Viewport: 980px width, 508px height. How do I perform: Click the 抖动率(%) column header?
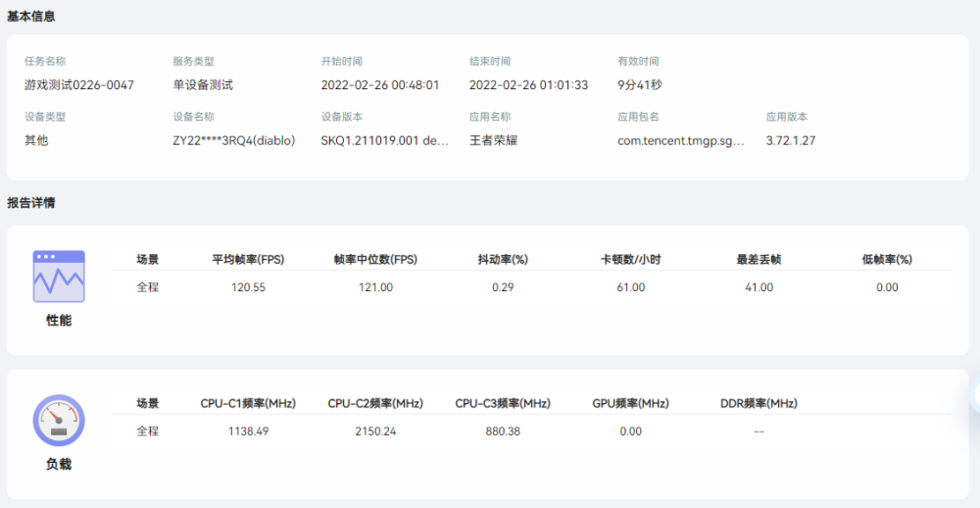[503, 260]
